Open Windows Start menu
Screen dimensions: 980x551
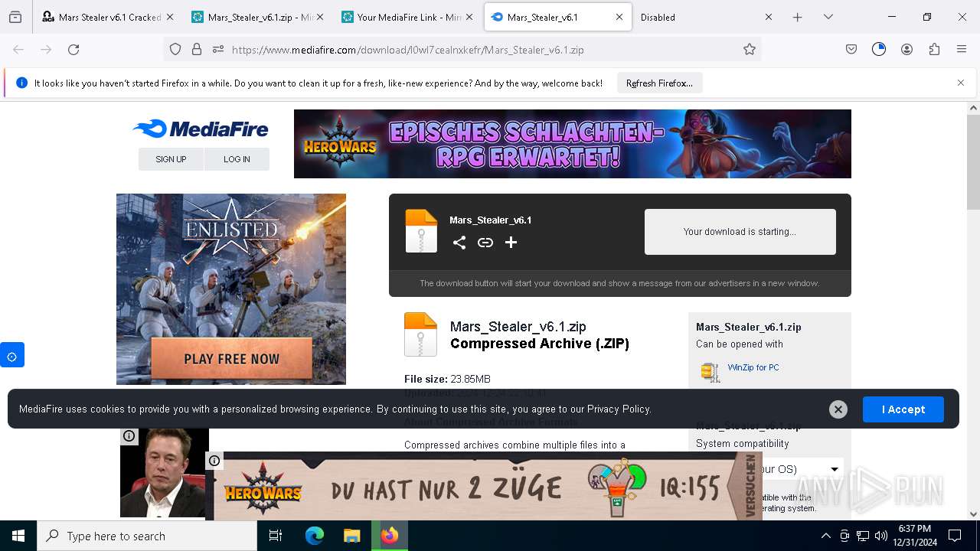click(18, 536)
